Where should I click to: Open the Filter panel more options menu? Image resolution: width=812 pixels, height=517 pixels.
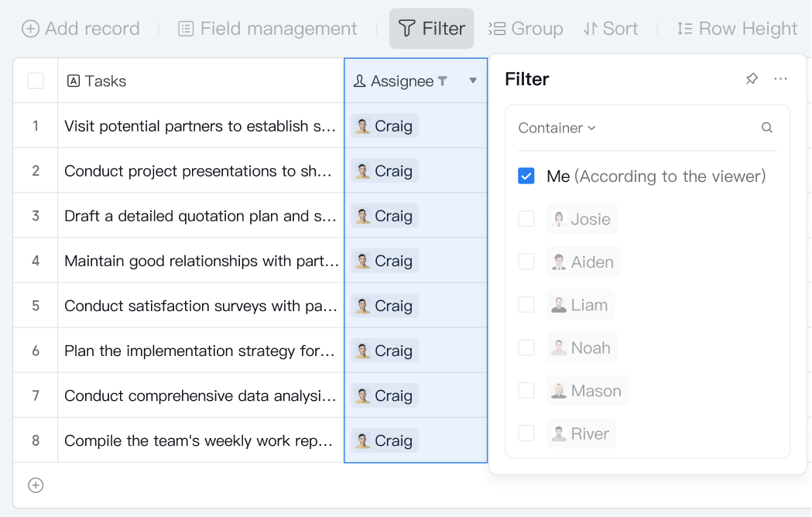tap(780, 79)
